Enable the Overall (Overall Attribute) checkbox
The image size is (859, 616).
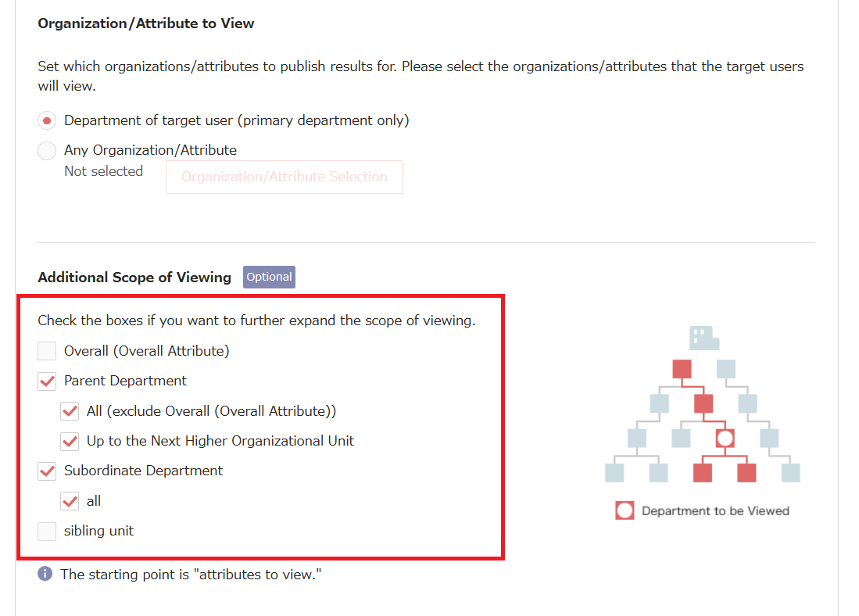pyautogui.click(x=48, y=351)
